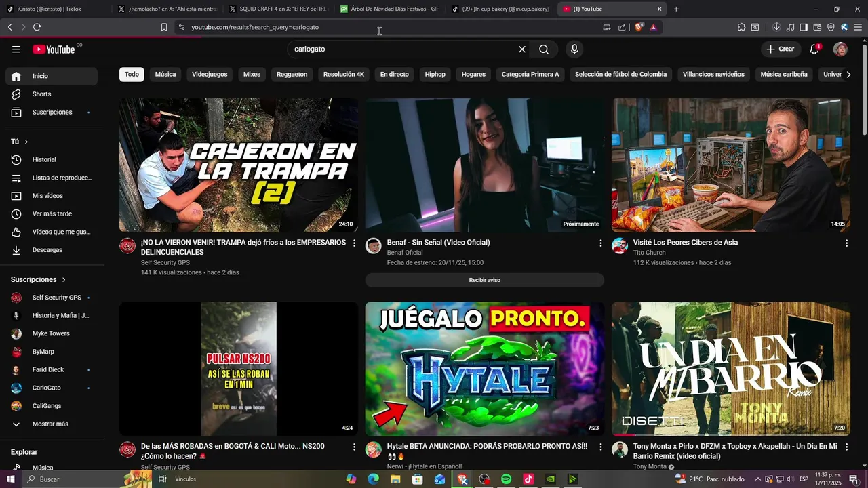Open options for ¡NO LA VIERON VENIR! video
This screenshot has width=868, height=488.
(x=354, y=243)
